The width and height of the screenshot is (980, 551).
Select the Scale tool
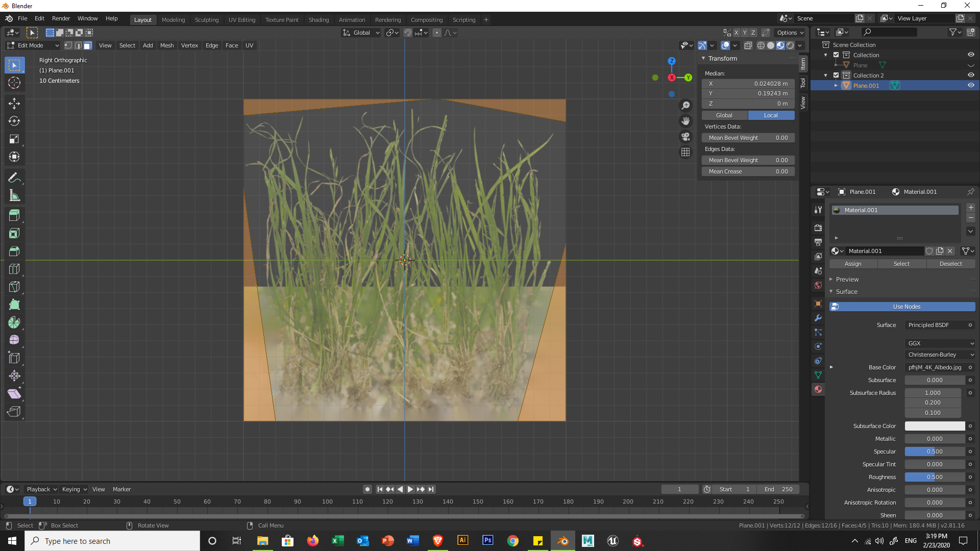(x=14, y=139)
